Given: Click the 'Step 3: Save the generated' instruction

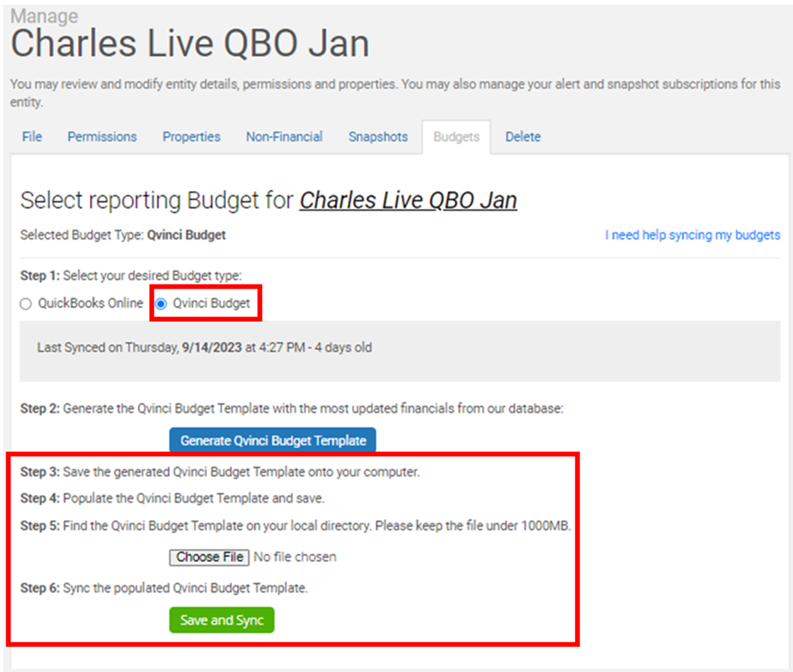Looking at the screenshot, I should (219, 472).
